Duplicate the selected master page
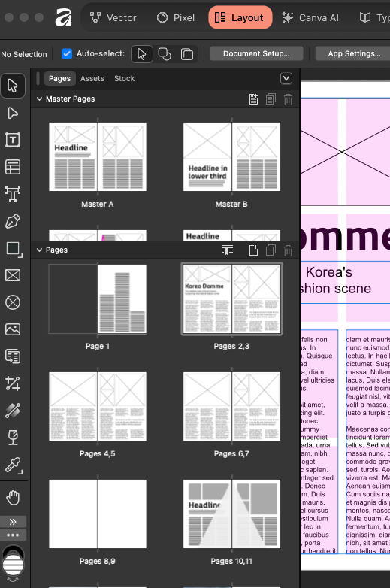 tap(271, 99)
